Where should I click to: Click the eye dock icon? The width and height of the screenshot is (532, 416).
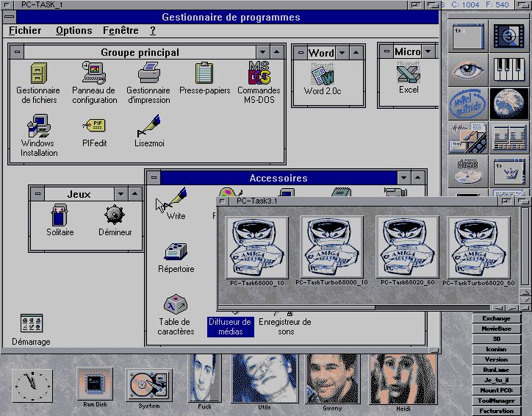(468, 70)
